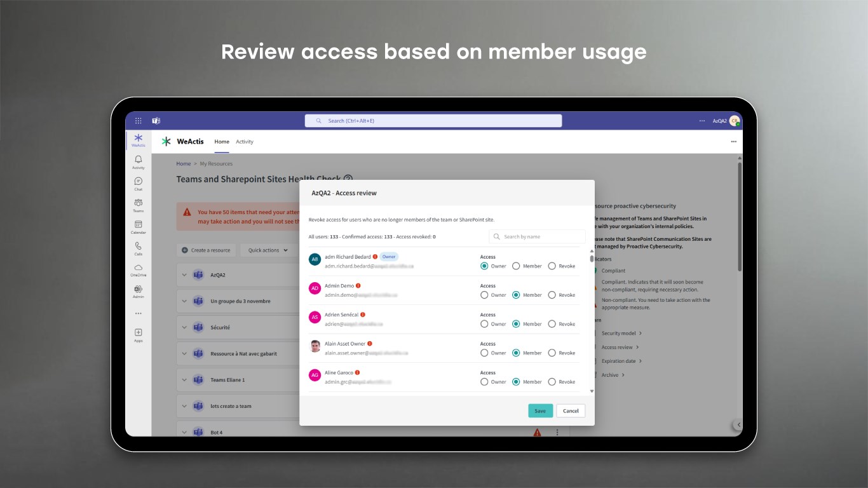The width and height of the screenshot is (868, 488).
Task: Click the Create a resource button
Action: [207, 250]
